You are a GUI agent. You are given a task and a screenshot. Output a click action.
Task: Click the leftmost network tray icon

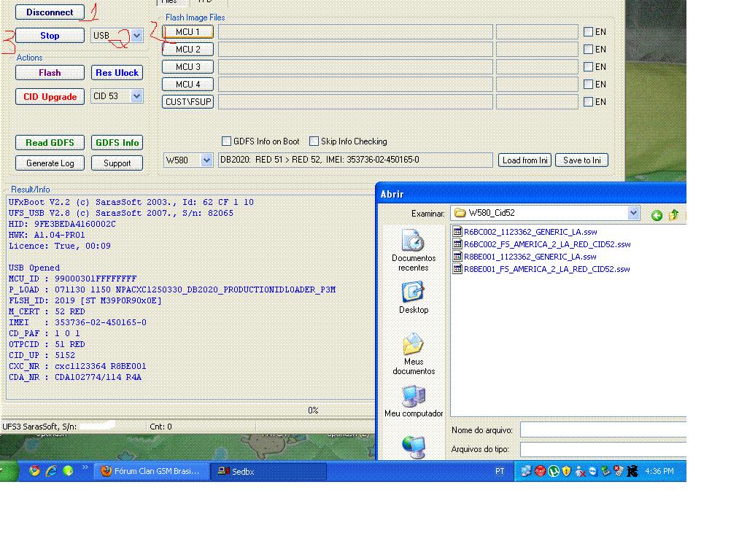pyautogui.click(x=526, y=472)
